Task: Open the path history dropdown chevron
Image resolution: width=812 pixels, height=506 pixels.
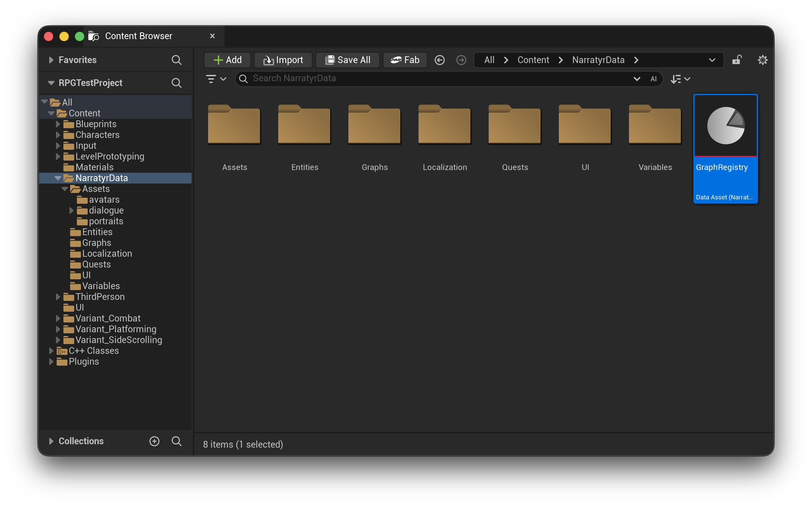Action: click(712, 60)
